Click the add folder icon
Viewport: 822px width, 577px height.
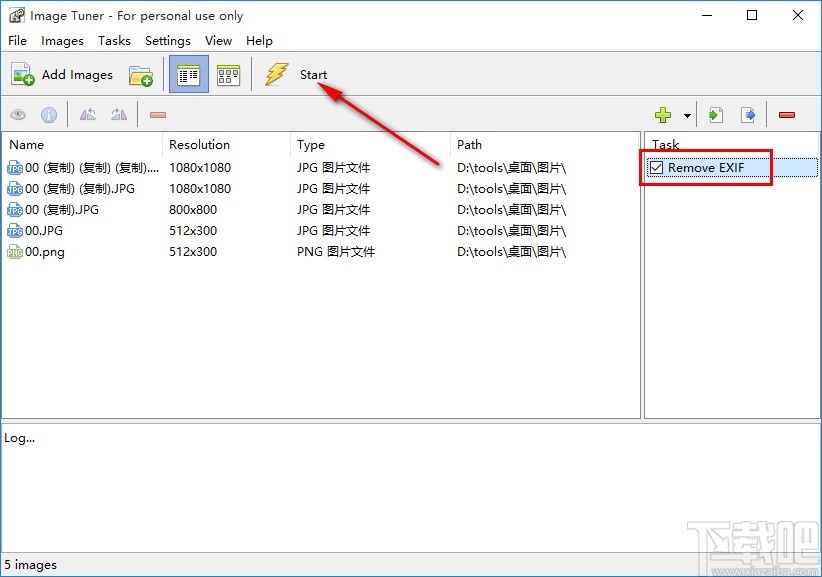(x=140, y=75)
